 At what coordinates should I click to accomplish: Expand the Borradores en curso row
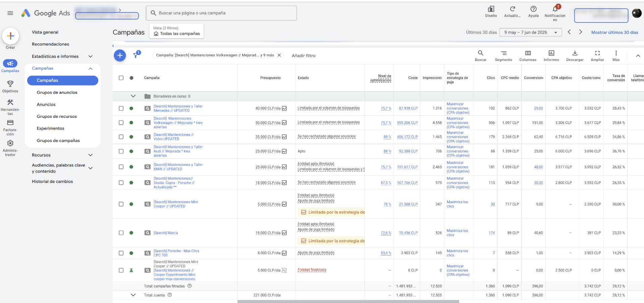pos(133,96)
